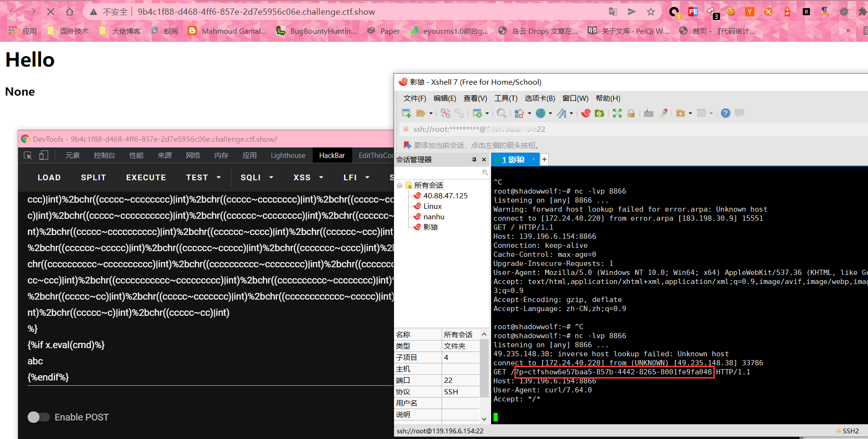The image size is (868, 439).
Task: Click Open Session folder icon in Xshell toolbar
Action: point(421,113)
